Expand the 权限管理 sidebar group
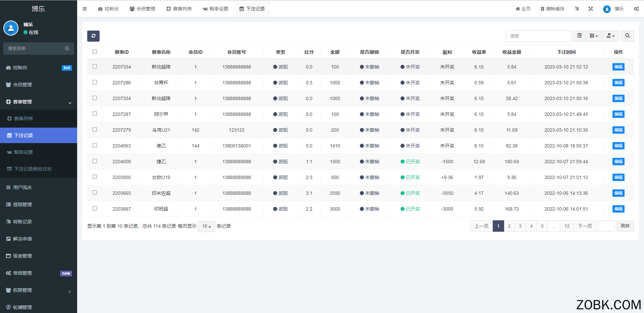Screen dimensions: 644x313 (x=39, y=290)
